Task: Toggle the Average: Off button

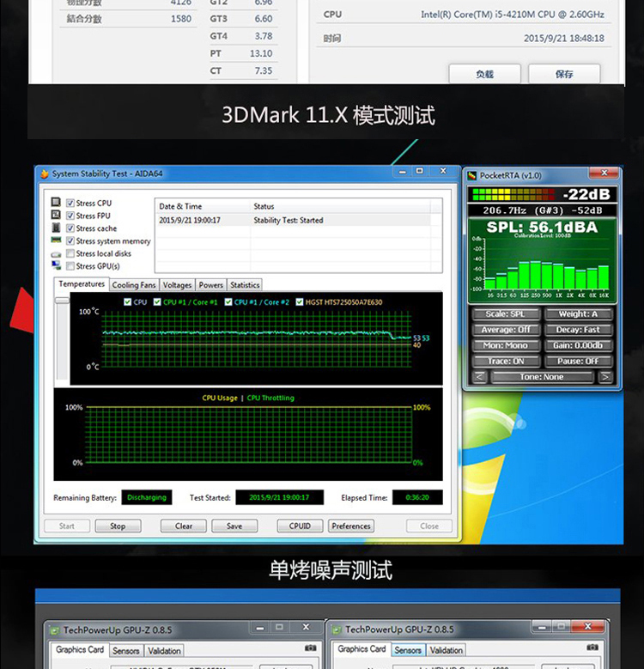Action: pyautogui.click(x=506, y=330)
